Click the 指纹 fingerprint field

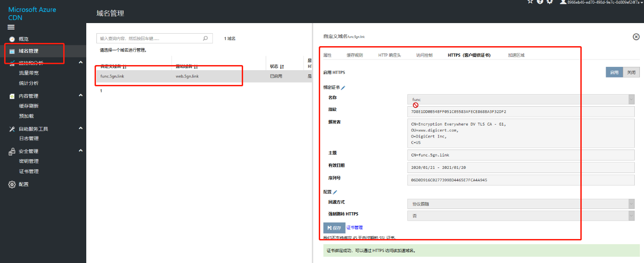click(521, 112)
